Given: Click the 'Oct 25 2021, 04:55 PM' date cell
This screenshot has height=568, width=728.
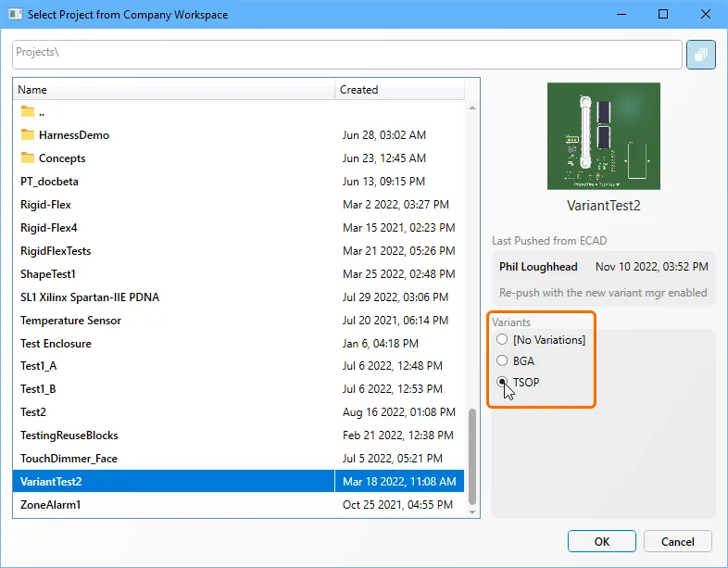Looking at the screenshot, I should [397, 504].
